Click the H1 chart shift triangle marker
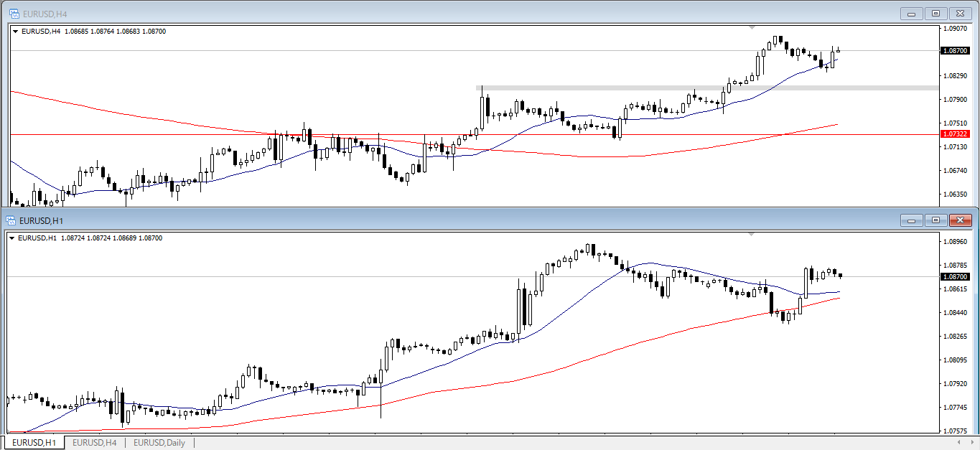Viewport: 980px width, 450px height. click(x=752, y=234)
